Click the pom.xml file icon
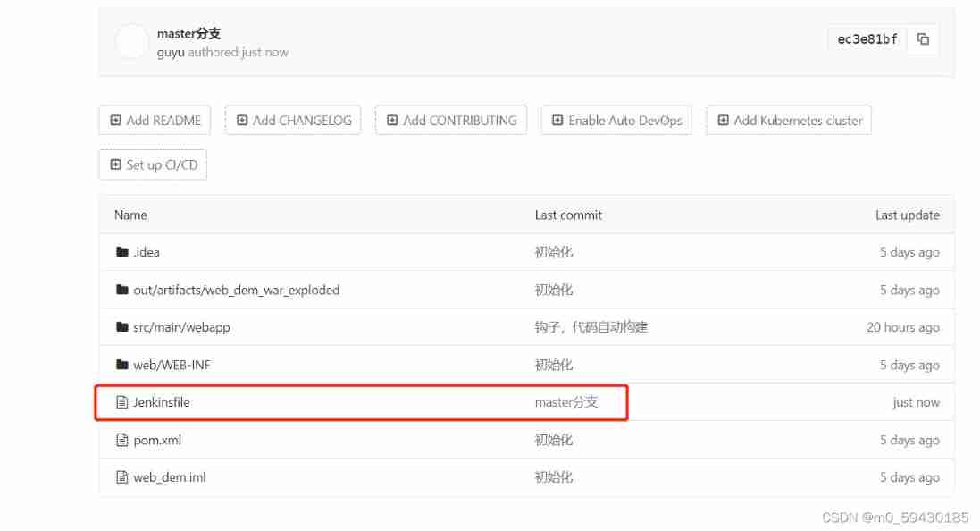The image size is (980, 531). tap(122, 440)
